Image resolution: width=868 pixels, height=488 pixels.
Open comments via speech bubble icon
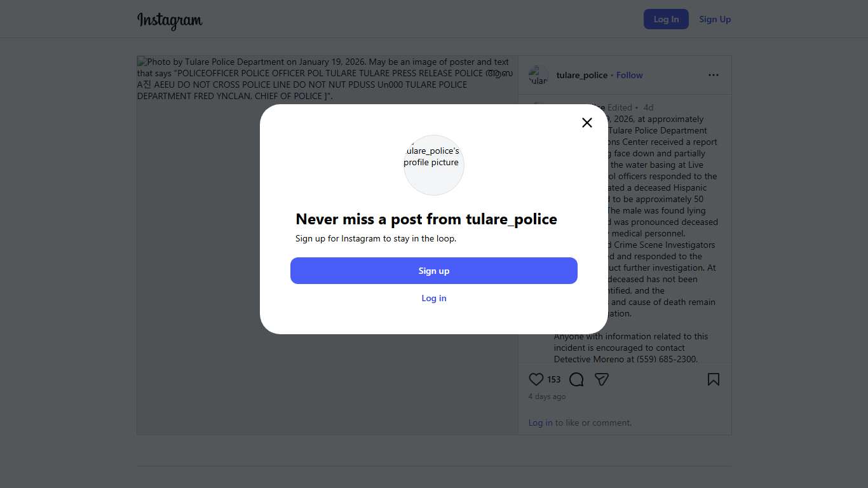click(x=576, y=379)
